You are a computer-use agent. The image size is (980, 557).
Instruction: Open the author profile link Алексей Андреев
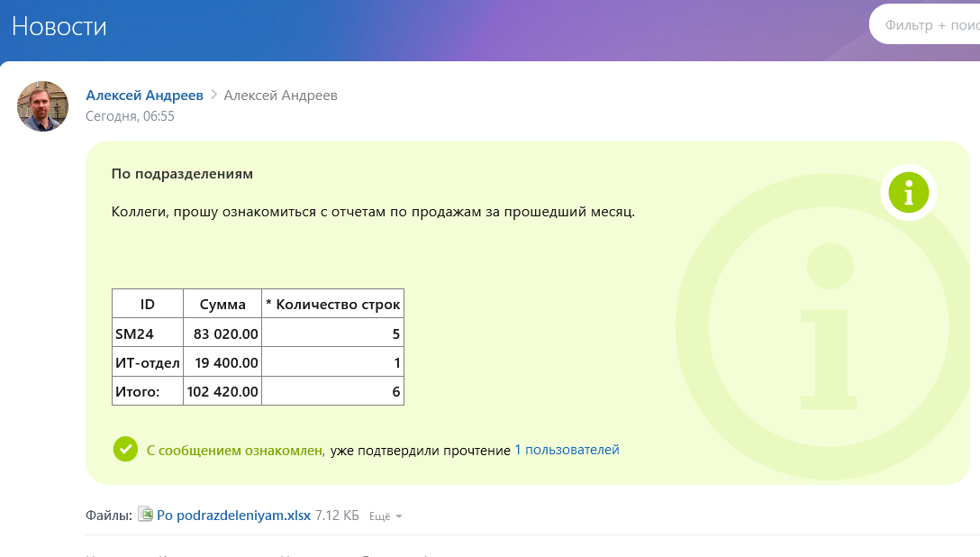(144, 95)
